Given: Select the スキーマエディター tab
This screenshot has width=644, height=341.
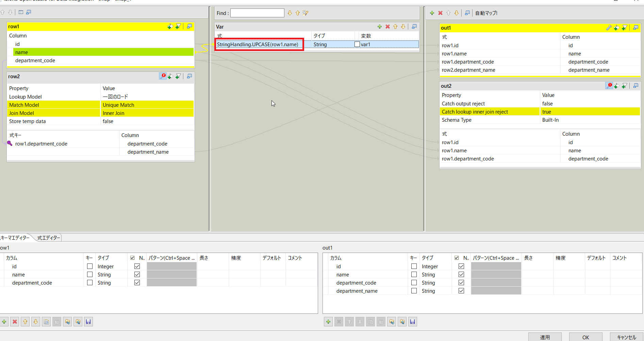Looking at the screenshot, I should (15, 238).
